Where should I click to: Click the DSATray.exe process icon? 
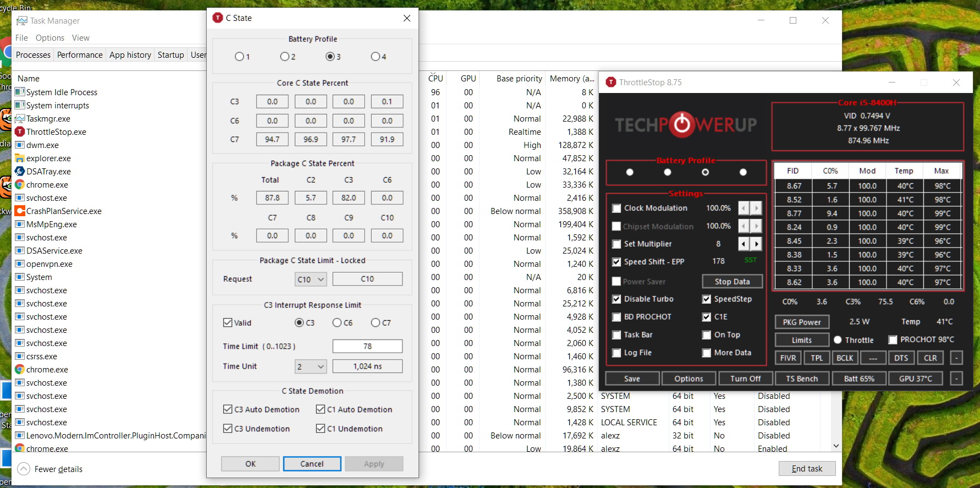[x=20, y=171]
